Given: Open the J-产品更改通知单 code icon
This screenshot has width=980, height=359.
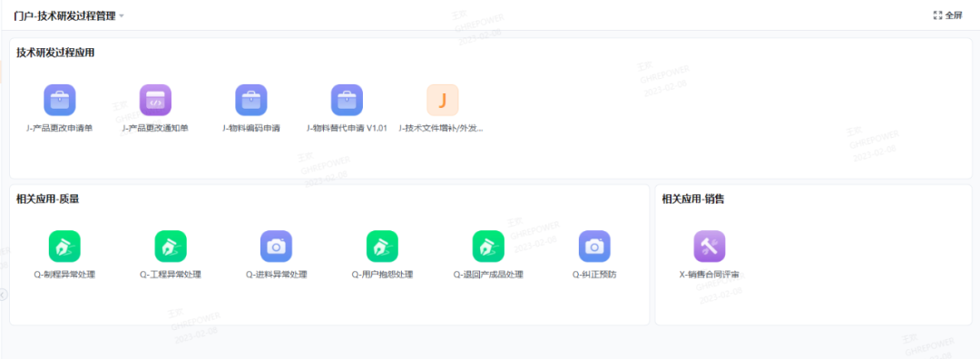Looking at the screenshot, I should (155, 100).
